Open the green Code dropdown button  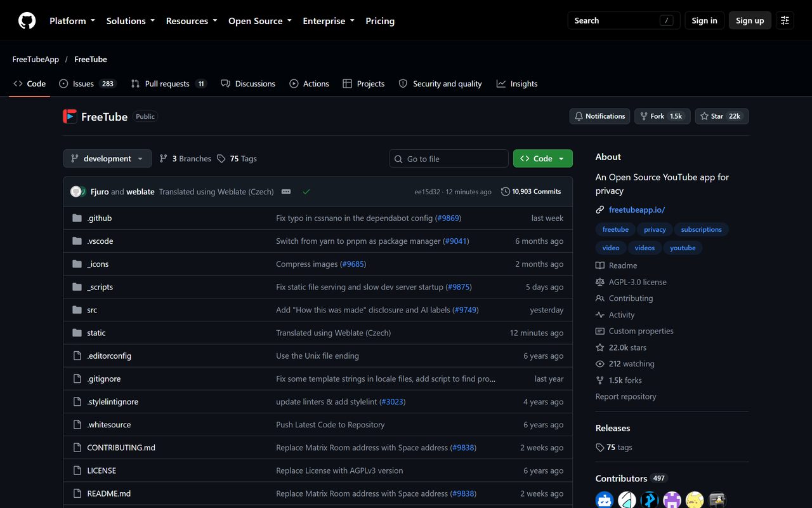click(543, 159)
